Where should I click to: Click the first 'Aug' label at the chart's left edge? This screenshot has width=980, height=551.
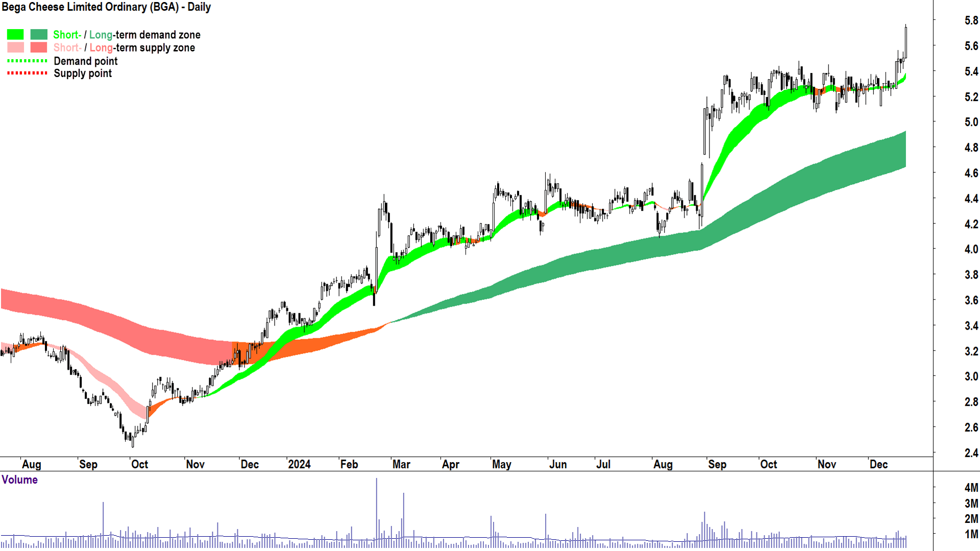[x=32, y=464]
